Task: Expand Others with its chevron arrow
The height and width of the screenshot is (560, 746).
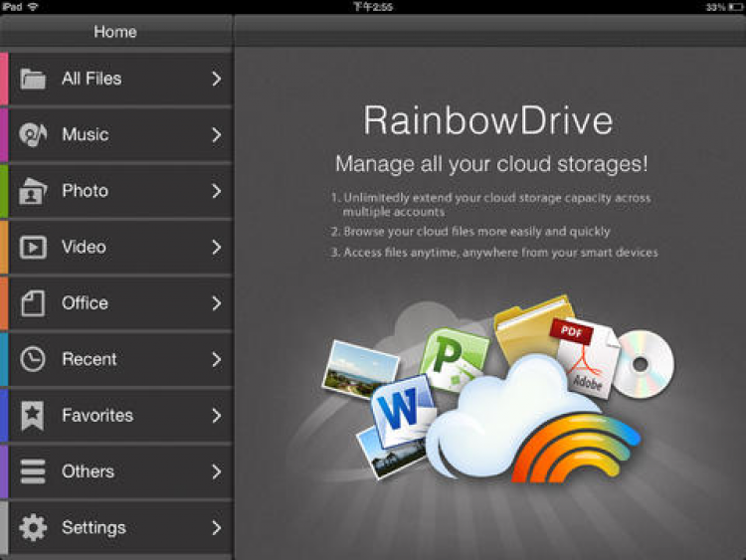Action: [217, 471]
